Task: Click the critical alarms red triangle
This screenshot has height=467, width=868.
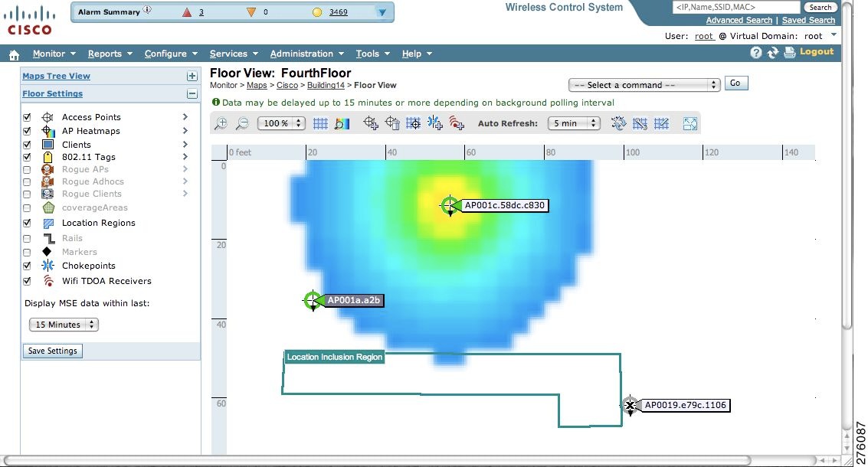Action: point(187,12)
